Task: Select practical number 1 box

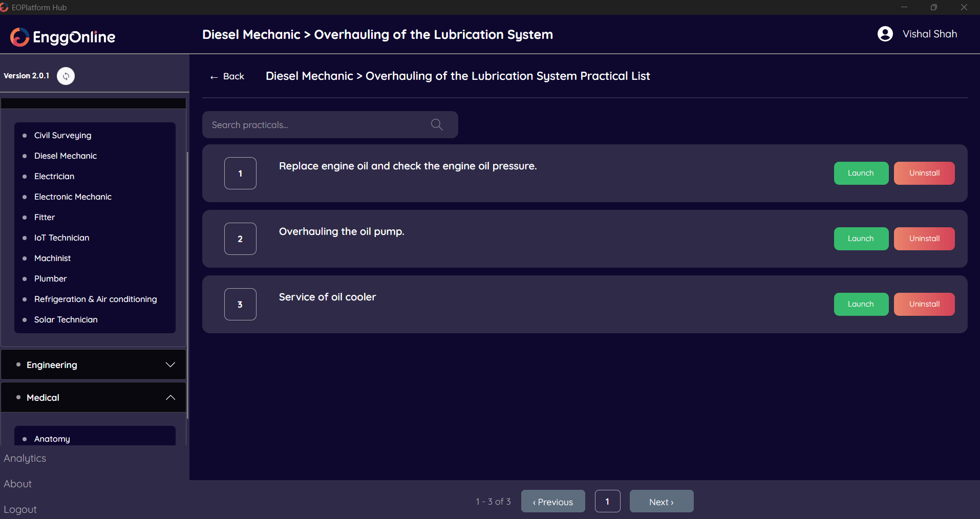Action: (240, 173)
